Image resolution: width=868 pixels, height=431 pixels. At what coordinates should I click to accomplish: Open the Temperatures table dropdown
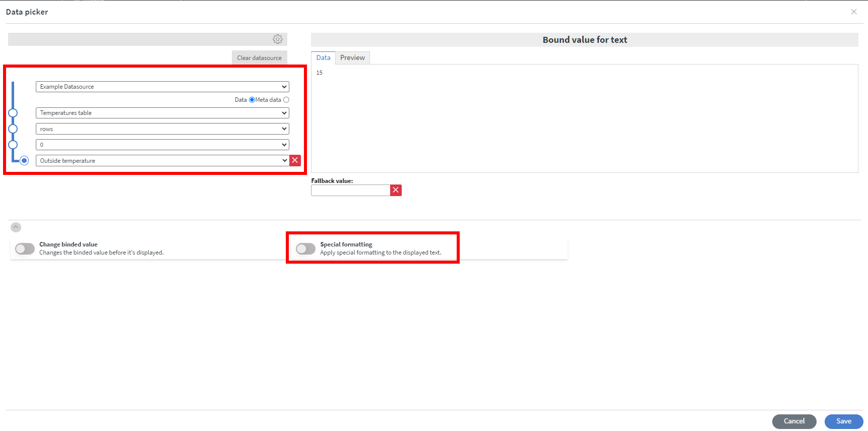[x=162, y=113]
